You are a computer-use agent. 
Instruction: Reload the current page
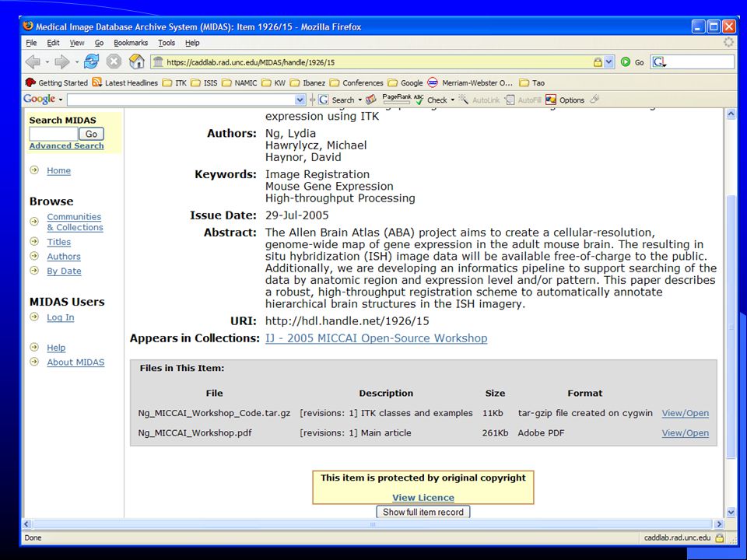pyautogui.click(x=91, y=61)
